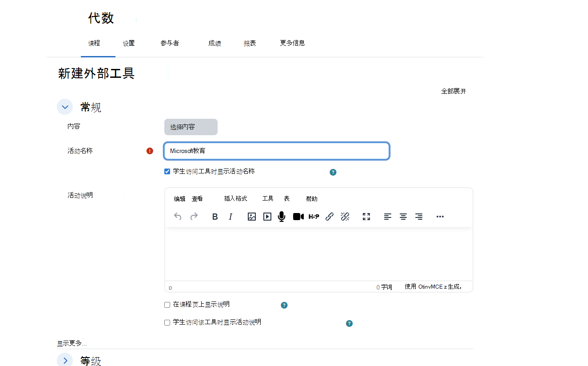This screenshot has height=366, width=588.
Task: Expand all sections via 全部展开
Action: [x=453, y=91]
